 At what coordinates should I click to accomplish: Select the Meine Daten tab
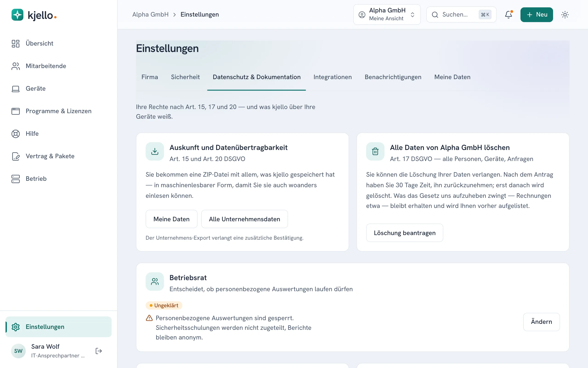point(452,77)
